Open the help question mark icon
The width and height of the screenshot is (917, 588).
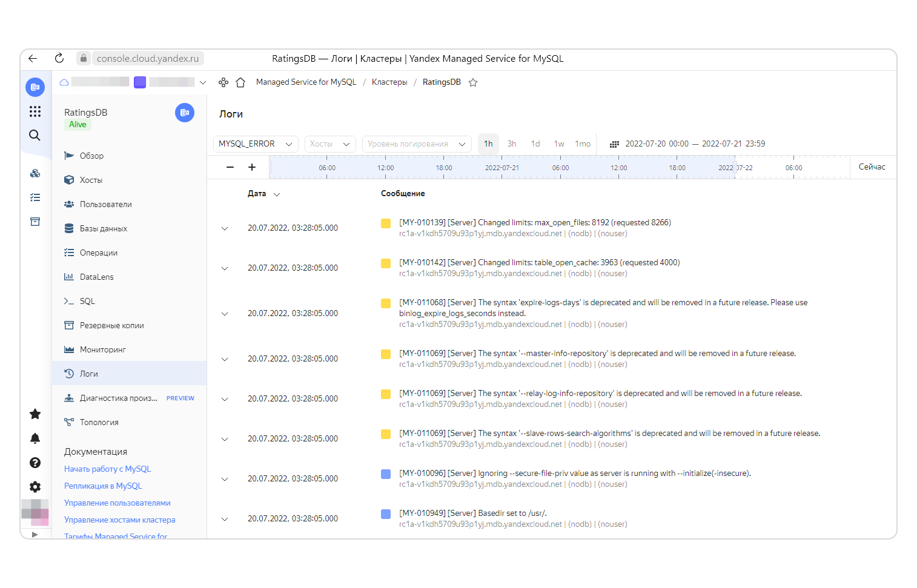(x=35, y=463)
